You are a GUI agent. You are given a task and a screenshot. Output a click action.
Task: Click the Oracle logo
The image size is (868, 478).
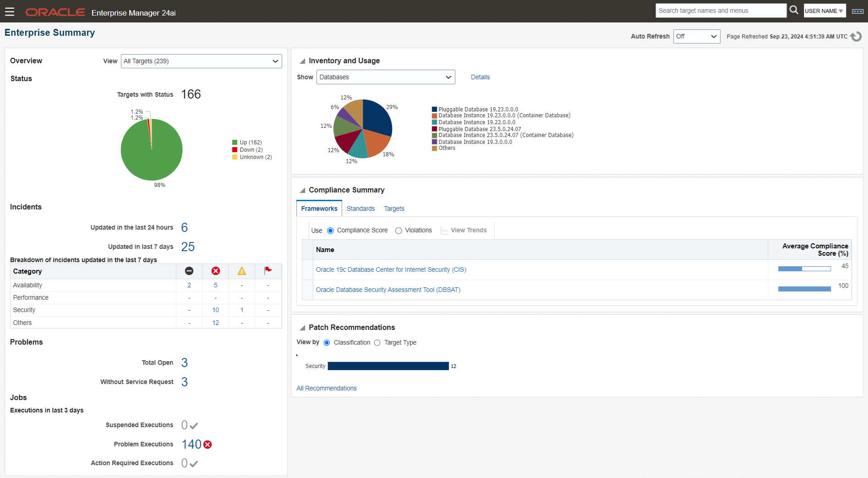point(55,12)
